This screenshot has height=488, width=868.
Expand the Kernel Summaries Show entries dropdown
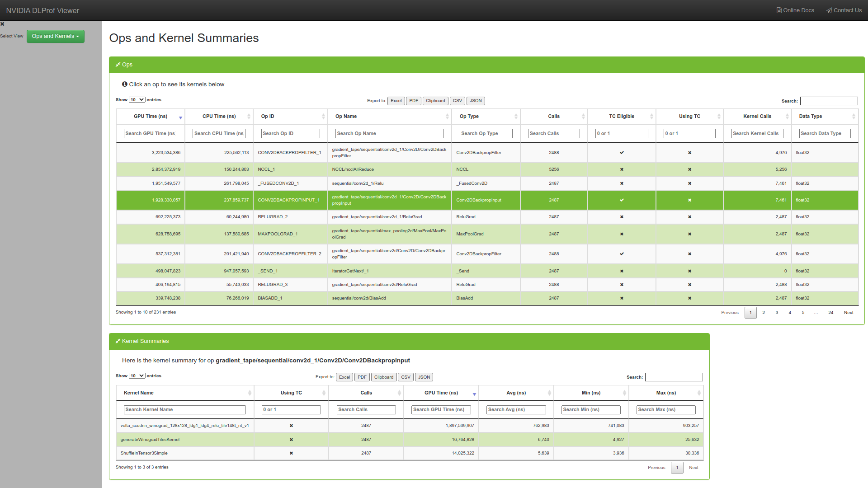pyautogui.click(x=137, y=376)
